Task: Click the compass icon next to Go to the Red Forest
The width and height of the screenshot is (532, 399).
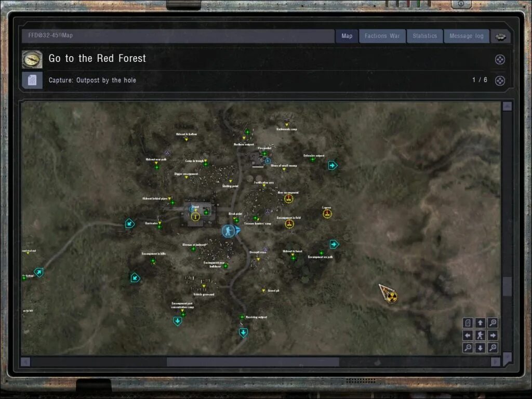Action: (32, 59)
